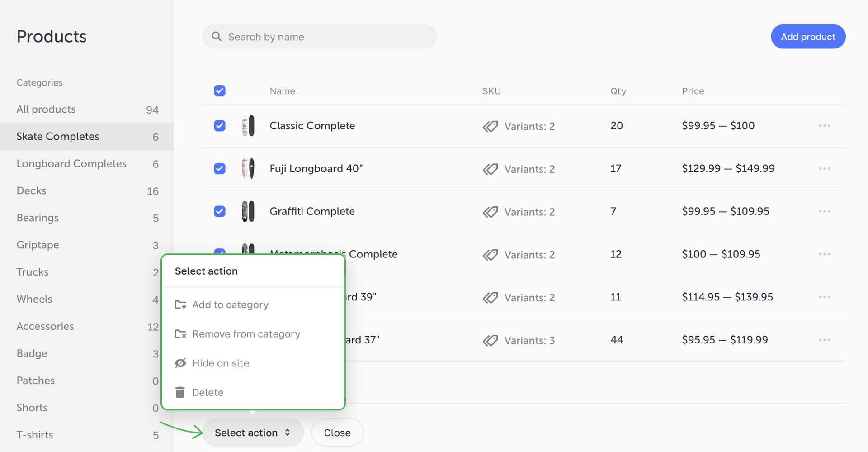868x452 pixels.
Task: Click the trash icon beside Delete
Action: point(180,392)
